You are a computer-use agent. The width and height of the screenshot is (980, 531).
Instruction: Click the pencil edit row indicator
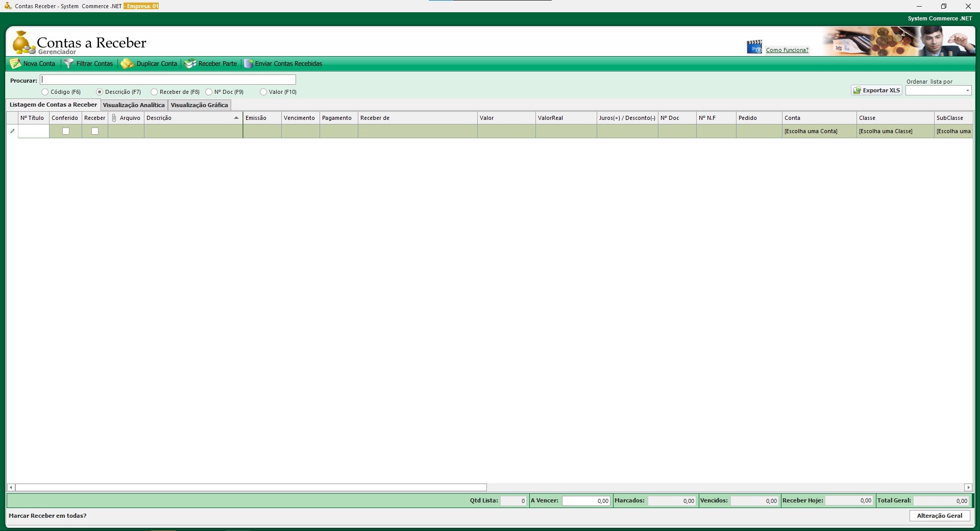click(12, 131)
